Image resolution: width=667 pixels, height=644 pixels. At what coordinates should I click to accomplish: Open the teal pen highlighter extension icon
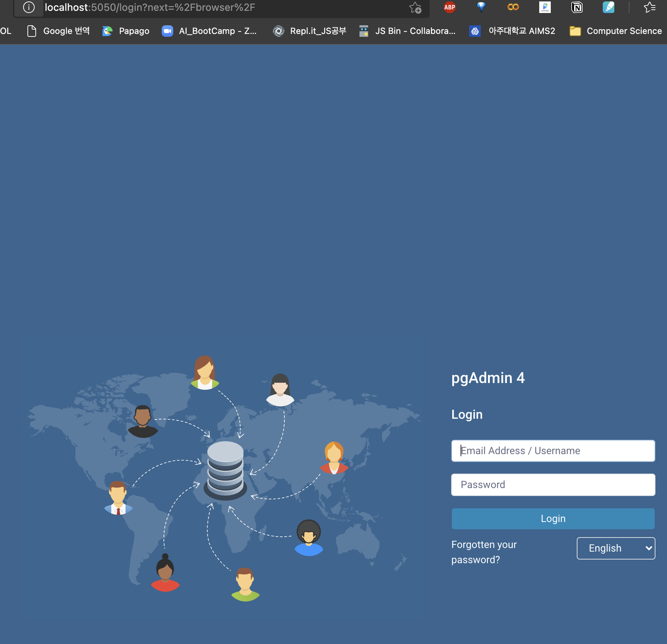[609, 7]
